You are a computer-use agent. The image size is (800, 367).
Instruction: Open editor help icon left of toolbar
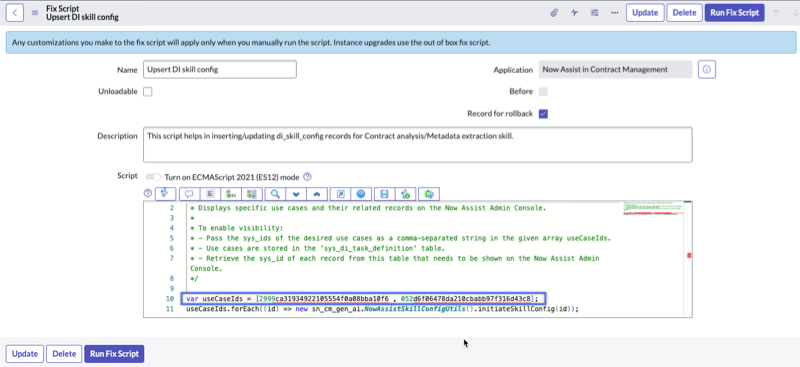(148, 193)
